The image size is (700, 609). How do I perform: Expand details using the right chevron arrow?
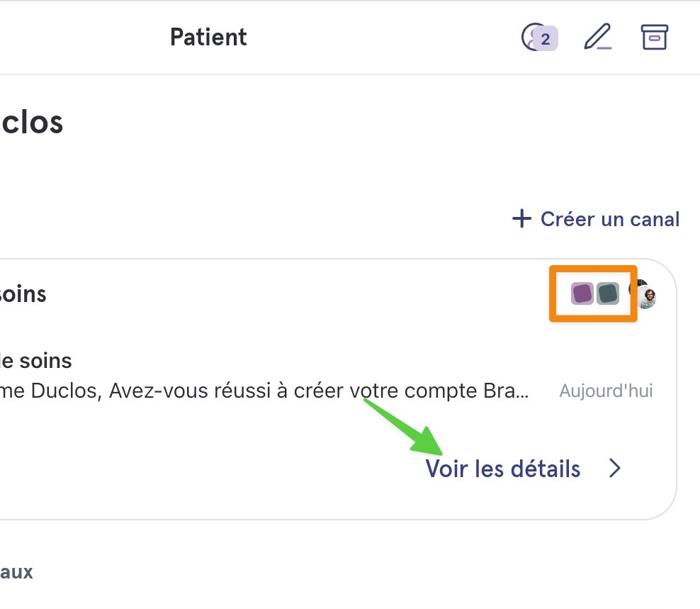coord(615,468)
